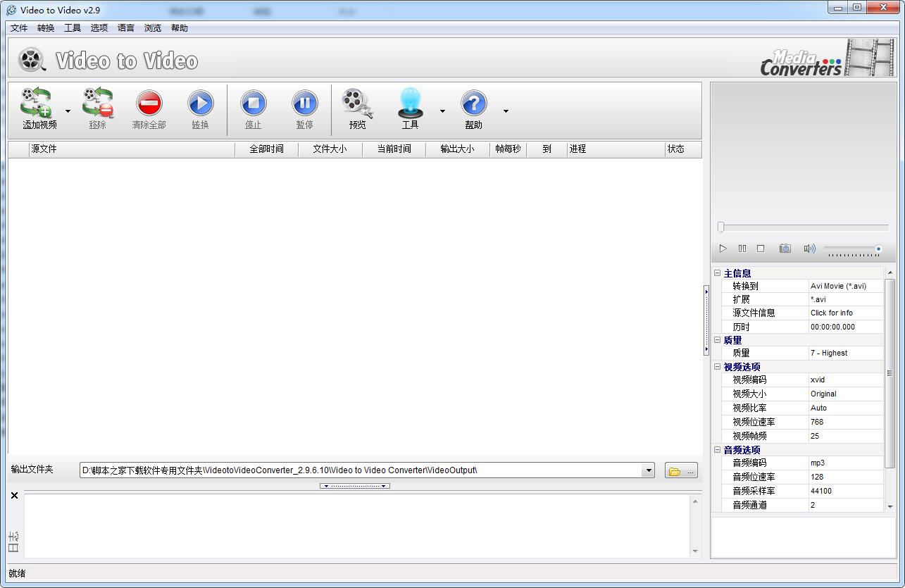Select audio sample rate value '44100'
This screenshot has height=588, width=905.
click(x=846, y=492)
